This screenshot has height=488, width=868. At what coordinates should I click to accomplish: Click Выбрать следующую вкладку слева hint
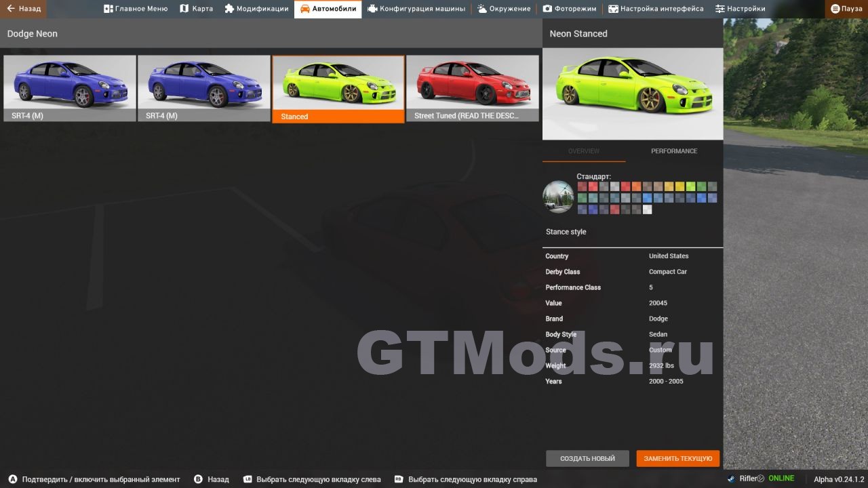pos(319,479)
